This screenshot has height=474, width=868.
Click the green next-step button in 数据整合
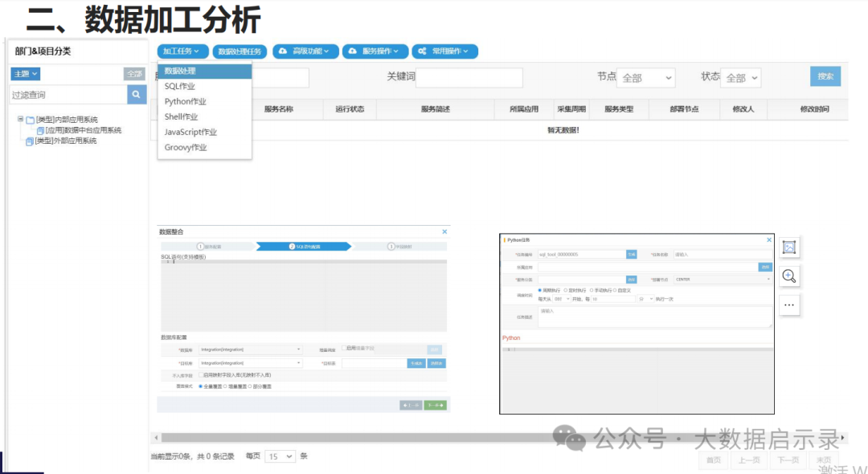click(x=435, y=406)
